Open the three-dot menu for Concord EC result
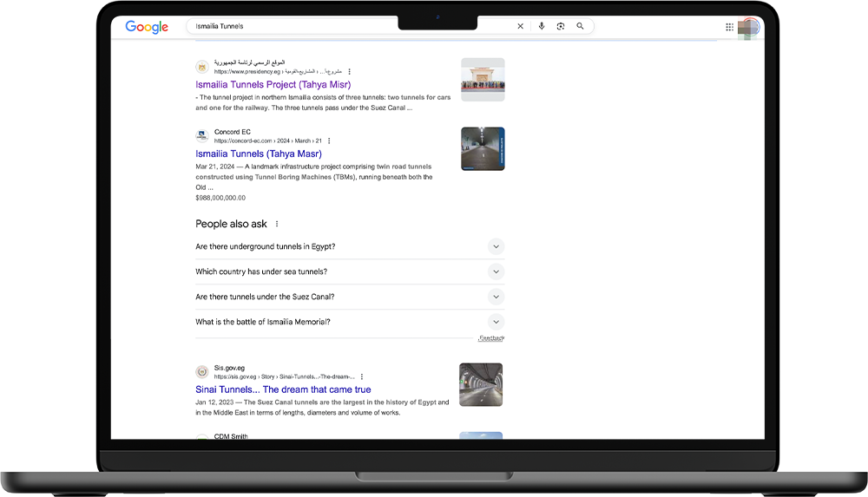868x497 pixels. [x=329, y=141]
